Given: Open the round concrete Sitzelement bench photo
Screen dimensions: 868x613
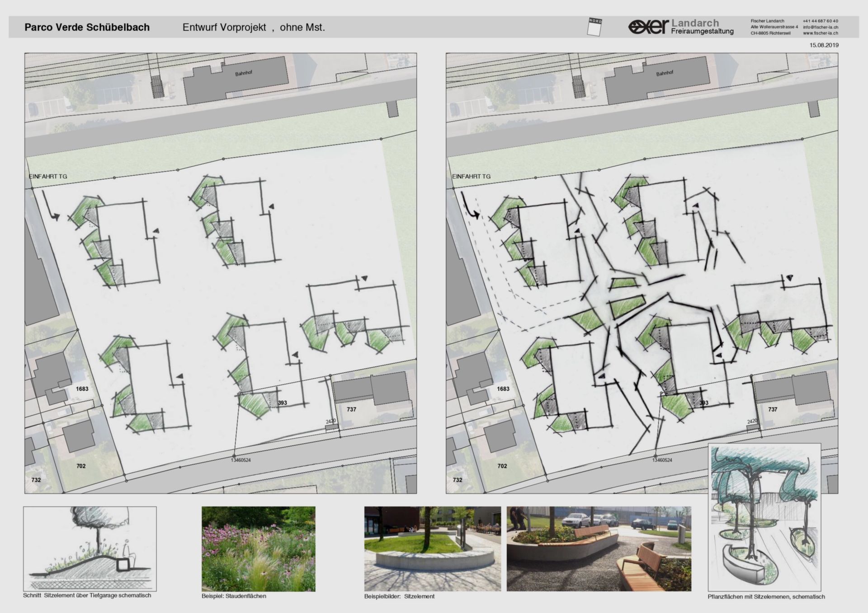Looking at the screenshot, I should tap(432, 548).
